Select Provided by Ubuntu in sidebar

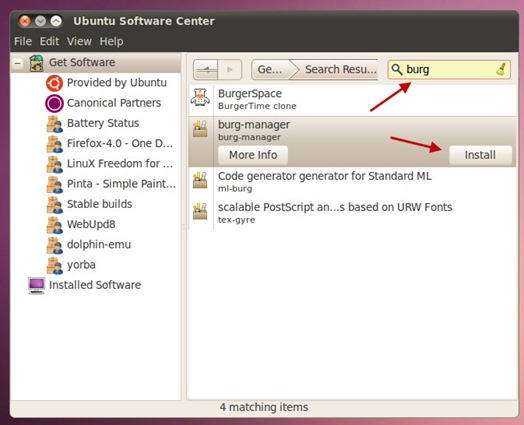pyautogui.click(x=117, y=83)
